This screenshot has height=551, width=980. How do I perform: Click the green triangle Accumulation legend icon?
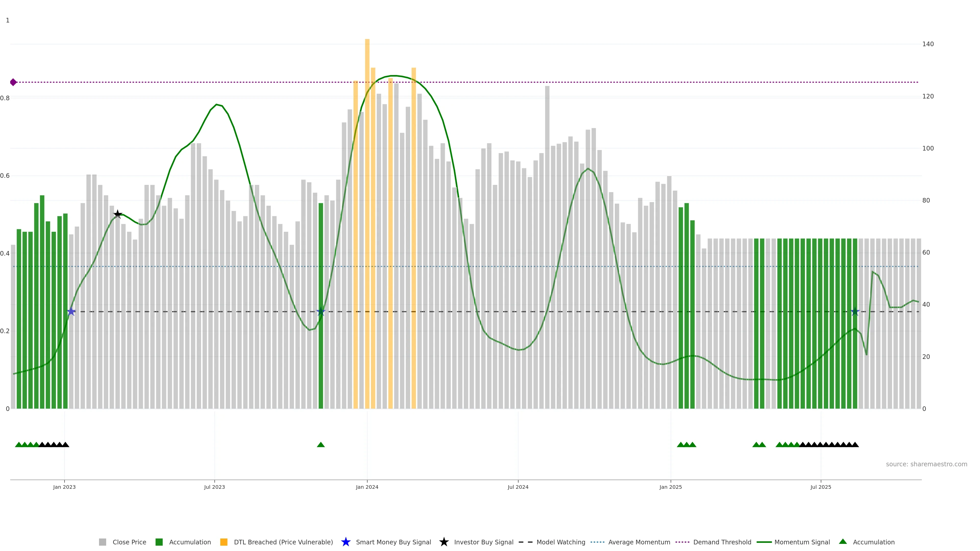[843, 542]
